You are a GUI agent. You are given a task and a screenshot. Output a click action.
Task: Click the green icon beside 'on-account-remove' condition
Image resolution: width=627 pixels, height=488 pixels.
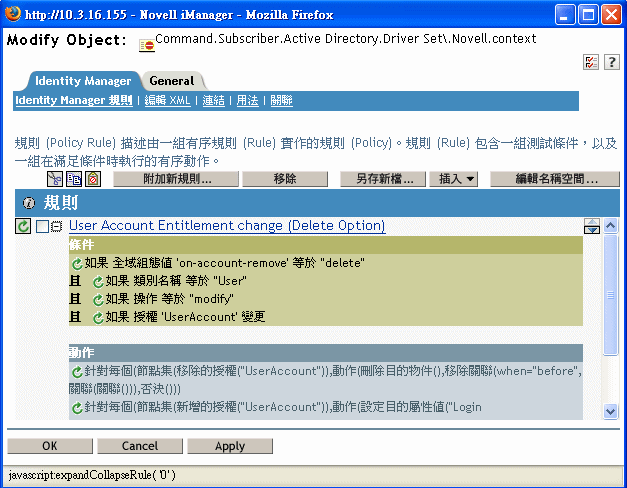click(x=77, y=264)
